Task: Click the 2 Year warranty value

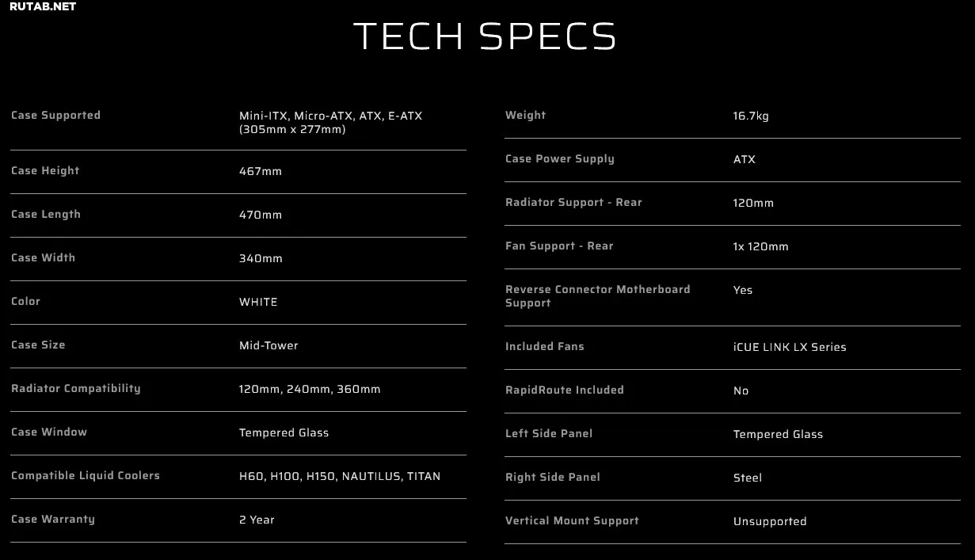Action: point(257,520)
